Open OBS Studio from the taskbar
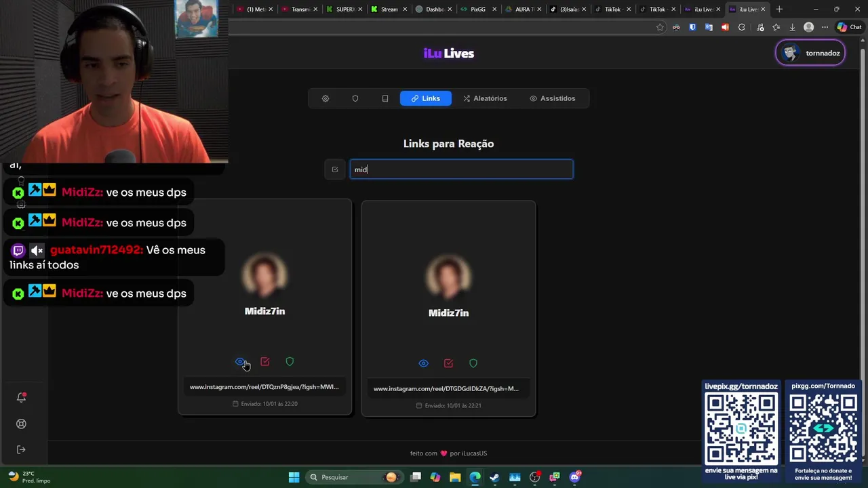 (534, 477)
